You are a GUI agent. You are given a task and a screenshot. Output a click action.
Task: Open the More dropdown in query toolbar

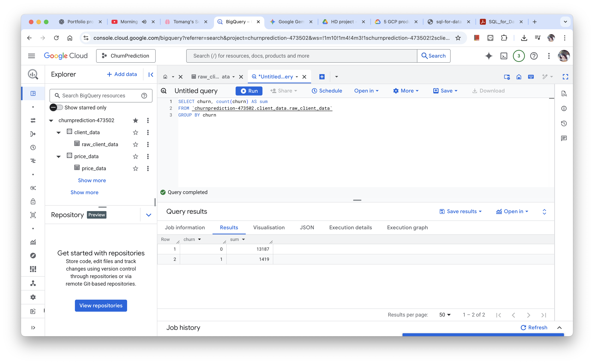[406, 91]
